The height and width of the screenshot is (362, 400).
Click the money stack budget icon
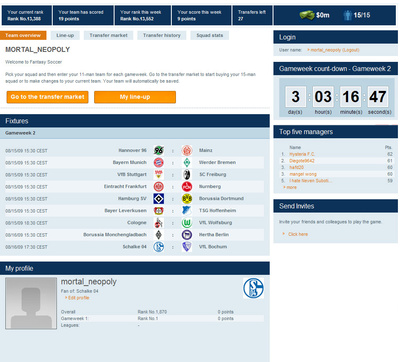(307, 15)
